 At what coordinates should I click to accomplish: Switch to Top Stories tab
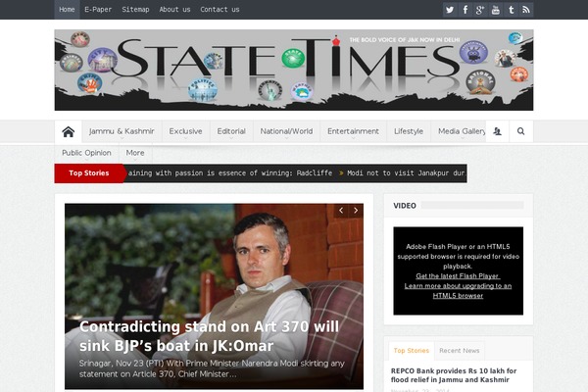pyautogui.click(x=412, y=351)
